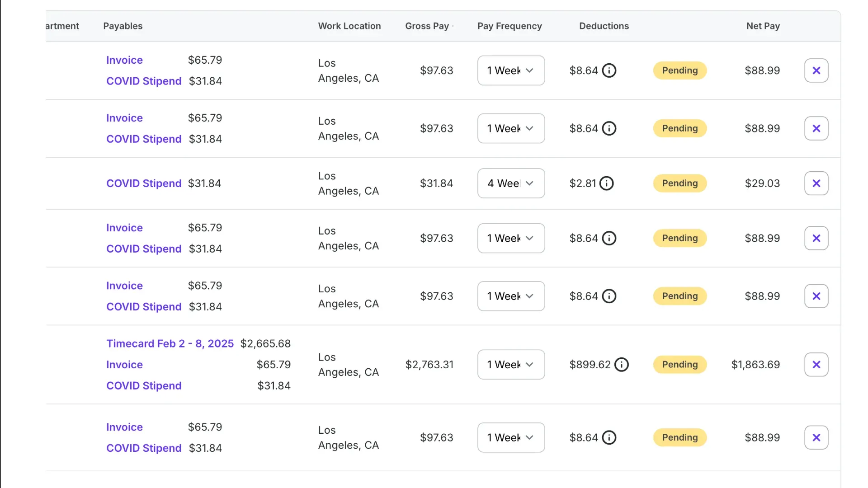Click info icon in last row deductions
Viewport: 868px width, 488px height.
[609, 437]
